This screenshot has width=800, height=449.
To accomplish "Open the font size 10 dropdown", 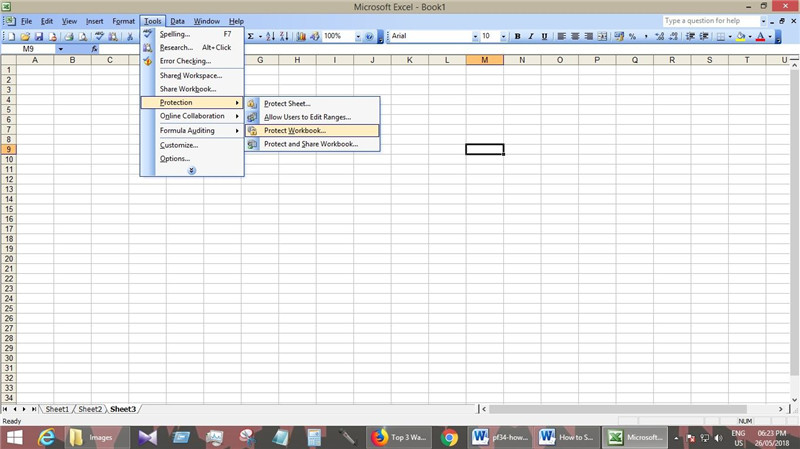I will 503,36.
